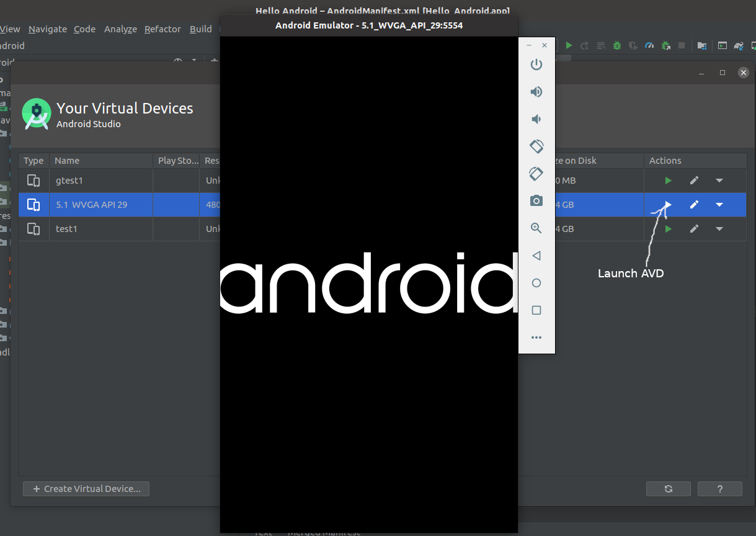Refresh the virtual devices list

(669, 489)
